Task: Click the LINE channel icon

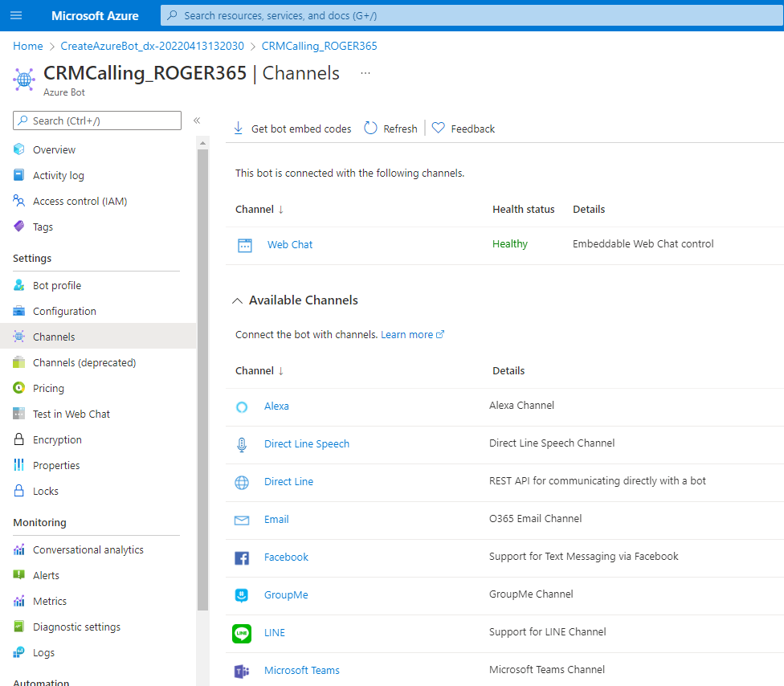Action: click(x=242, y=633)
